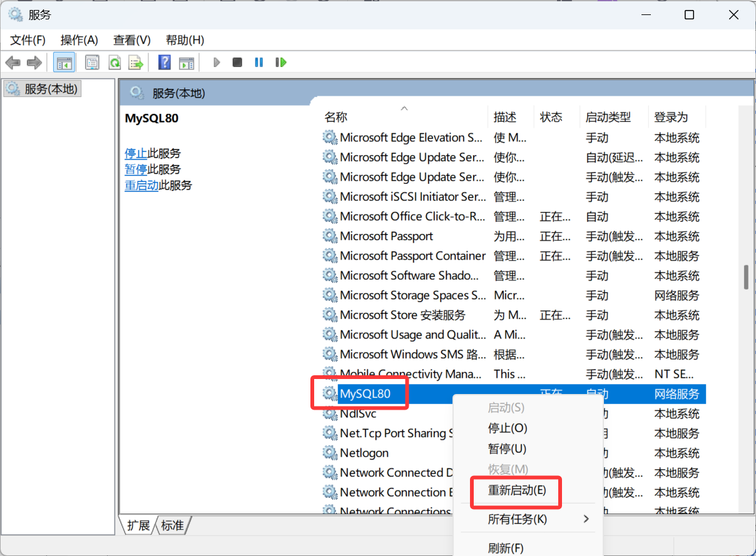Click the vertical scrollbar thumb of services list

coord(746,277)
